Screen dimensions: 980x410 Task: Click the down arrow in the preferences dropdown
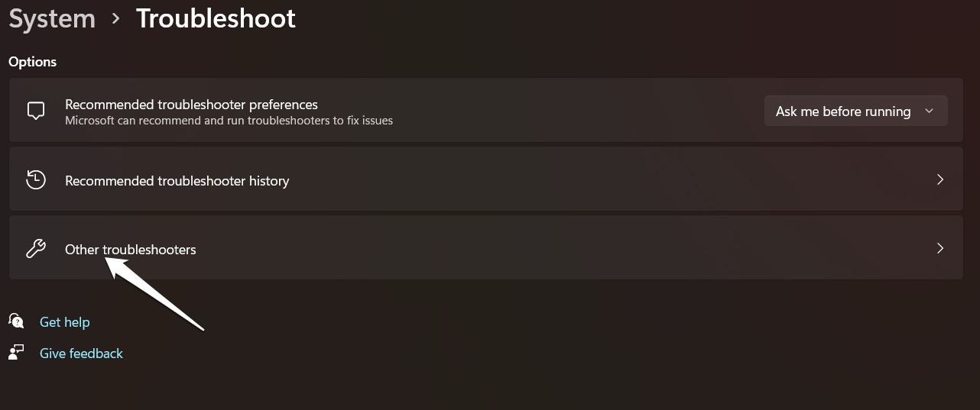(x=930, y=111)
